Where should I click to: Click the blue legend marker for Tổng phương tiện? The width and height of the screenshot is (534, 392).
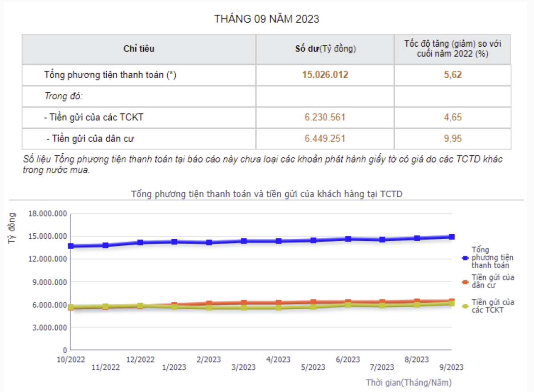coord(465,258)
